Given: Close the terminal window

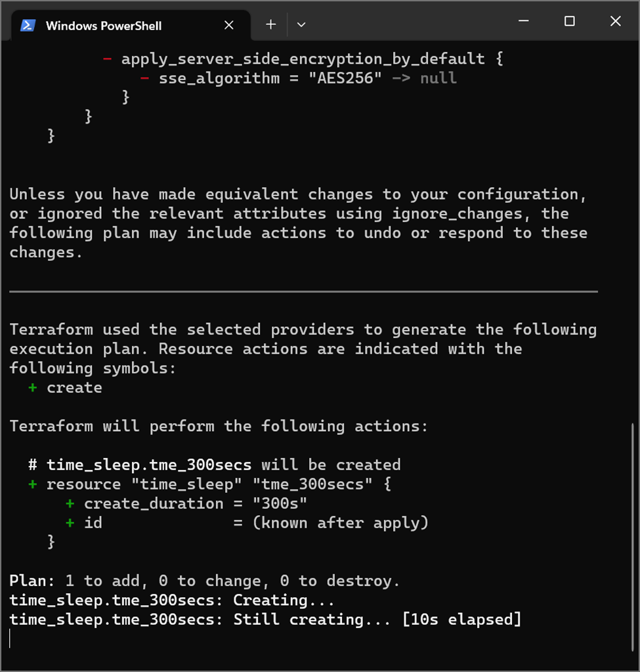Looking at the screenshot, I should [616, 21].
